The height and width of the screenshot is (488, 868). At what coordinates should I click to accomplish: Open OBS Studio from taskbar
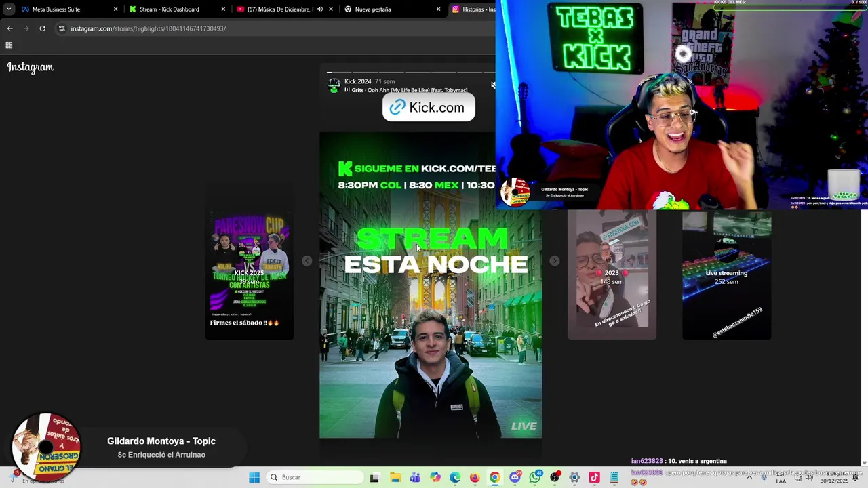[x=555, y=477]
